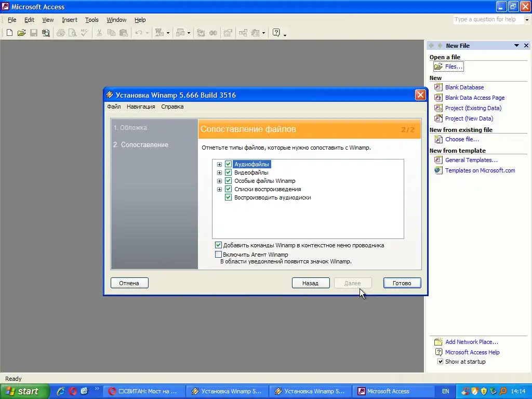Expand the Видеофайлы tree node

(220, 172)
